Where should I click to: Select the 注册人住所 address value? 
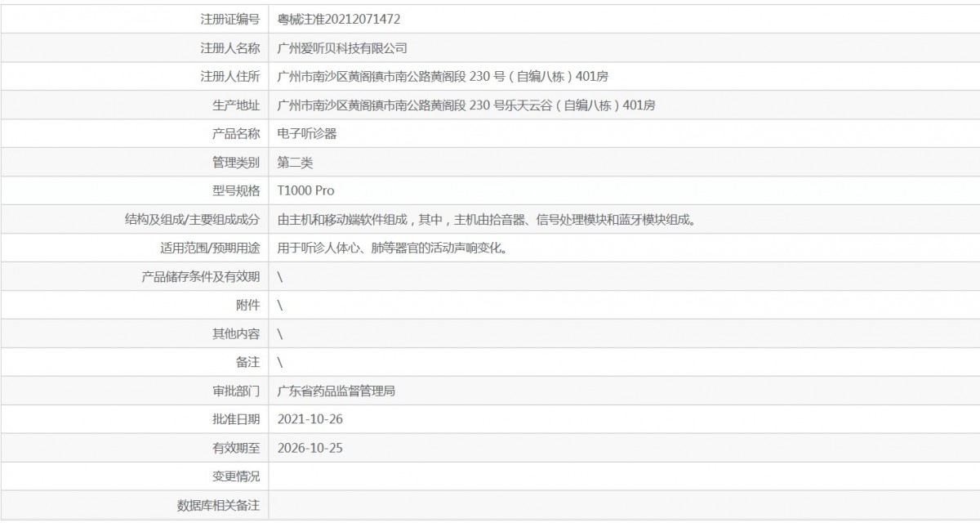[x=443, y=76]
